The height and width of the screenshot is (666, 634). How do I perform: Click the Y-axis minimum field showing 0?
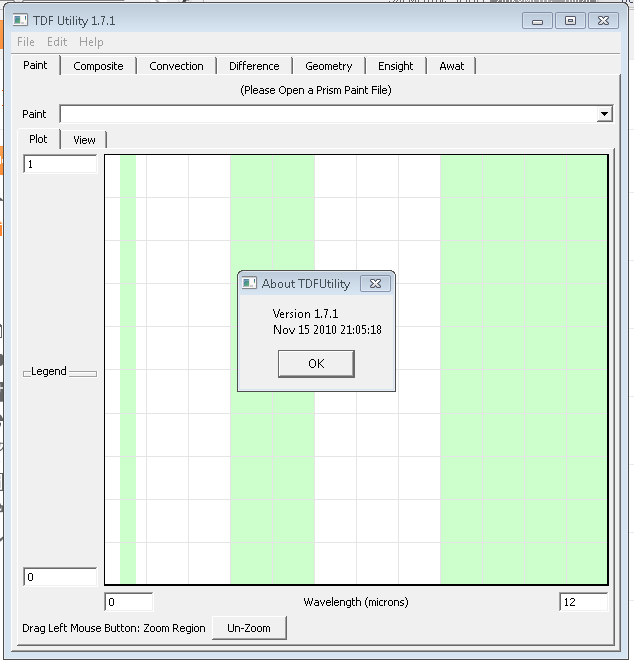60,577
